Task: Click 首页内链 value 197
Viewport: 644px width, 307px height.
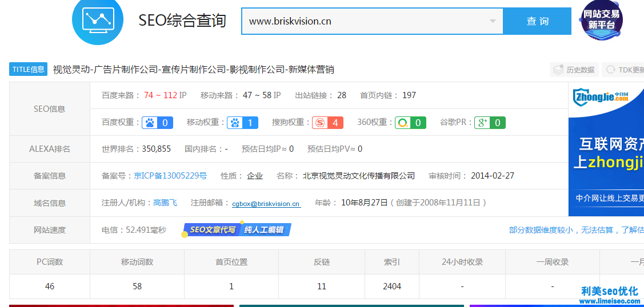Action: (x=409, y=95)
